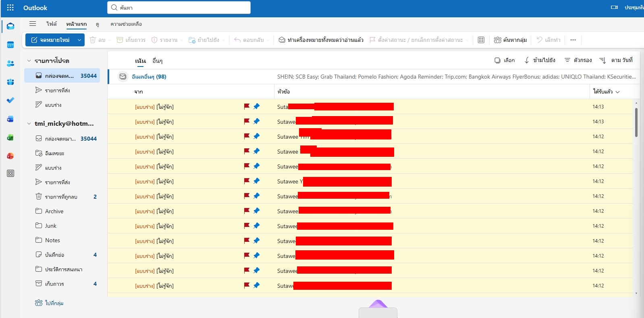Click the flag on the first 14:13 message
Viewport: 644px width, 318px height.
[247, 106]
